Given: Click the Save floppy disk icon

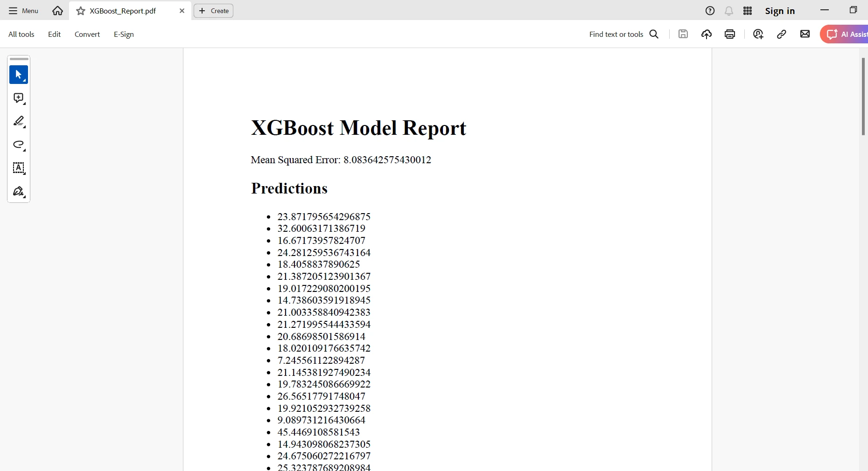Looking at the screenshot, I should click(x=683, y=34).
